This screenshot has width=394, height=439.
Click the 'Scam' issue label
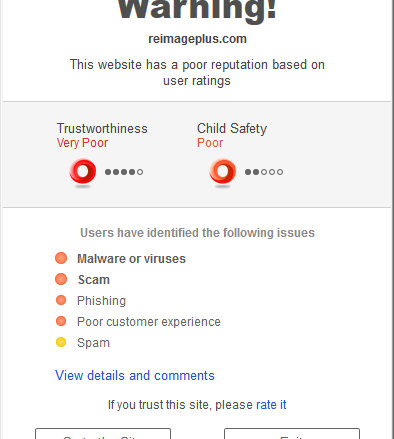coord(94,280)
